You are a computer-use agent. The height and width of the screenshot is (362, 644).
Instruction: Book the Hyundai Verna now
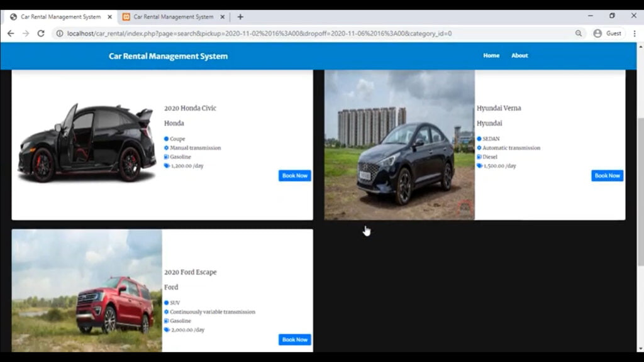pos(607,176)
